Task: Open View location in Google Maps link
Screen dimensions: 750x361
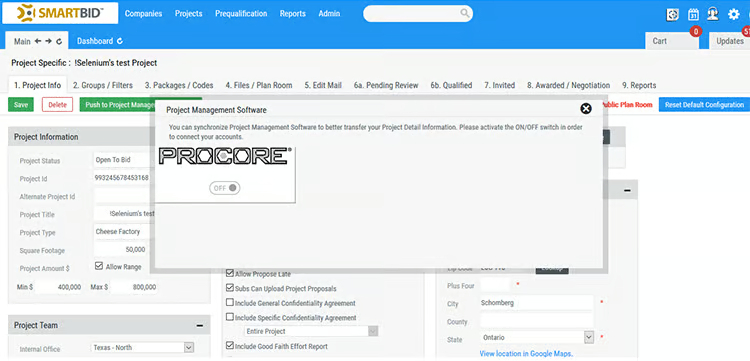Action: tap(526, 354)
